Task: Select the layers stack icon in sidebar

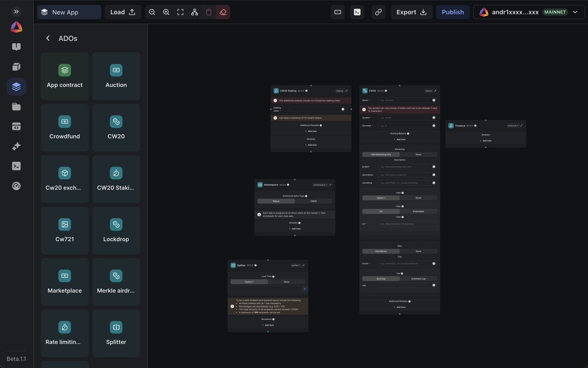Action: (16, 87)
